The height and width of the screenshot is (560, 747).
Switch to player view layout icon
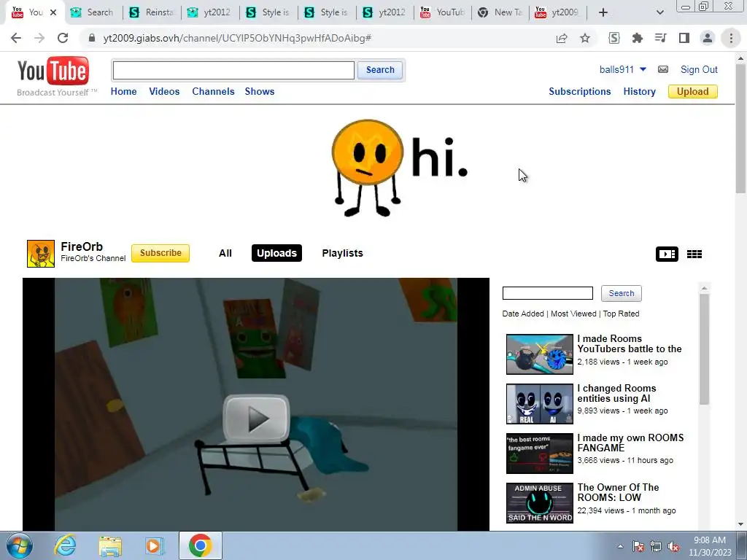[667, 254]
